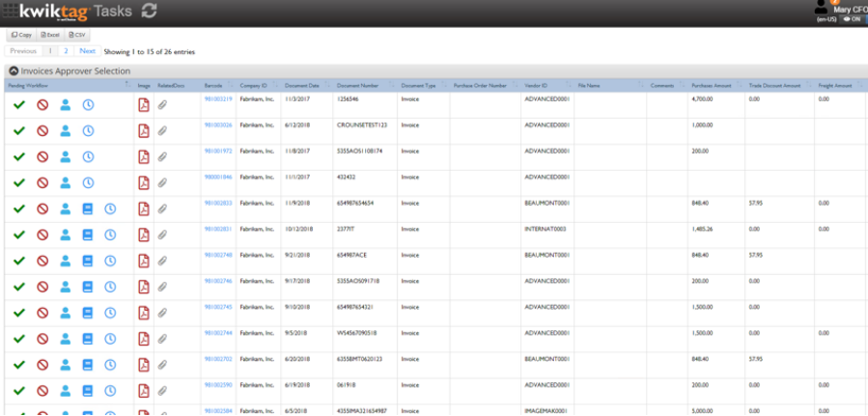Click person icon for invoice 981002744
This screenshot has width=868, height=416.
point(66,339)
